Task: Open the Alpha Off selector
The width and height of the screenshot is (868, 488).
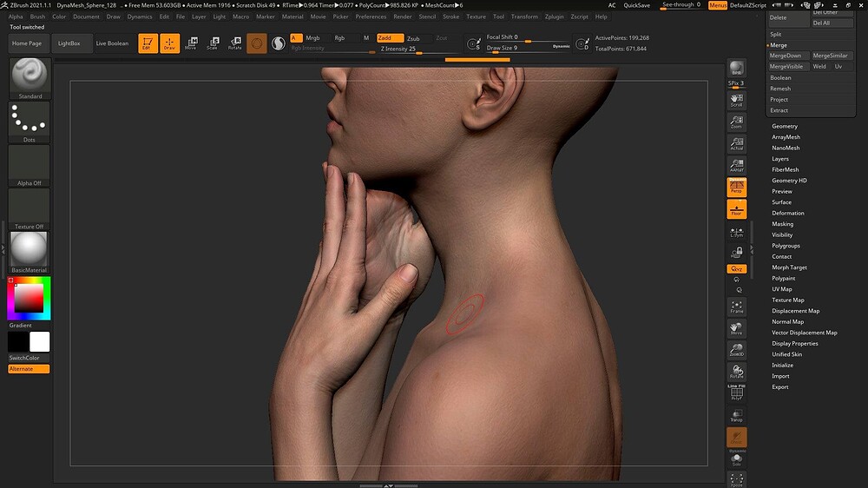Action: [x=30, y=165]
